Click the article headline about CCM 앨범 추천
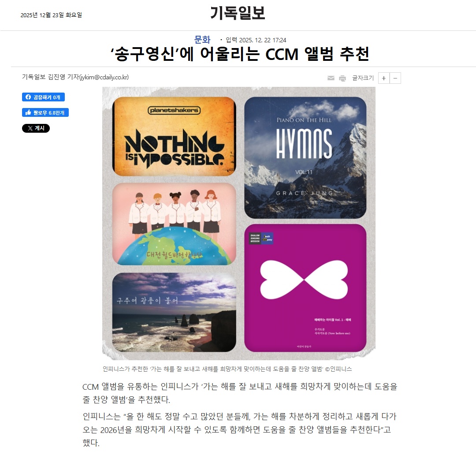The width and height of the screenshot is (476, 455). click(239, 54)
